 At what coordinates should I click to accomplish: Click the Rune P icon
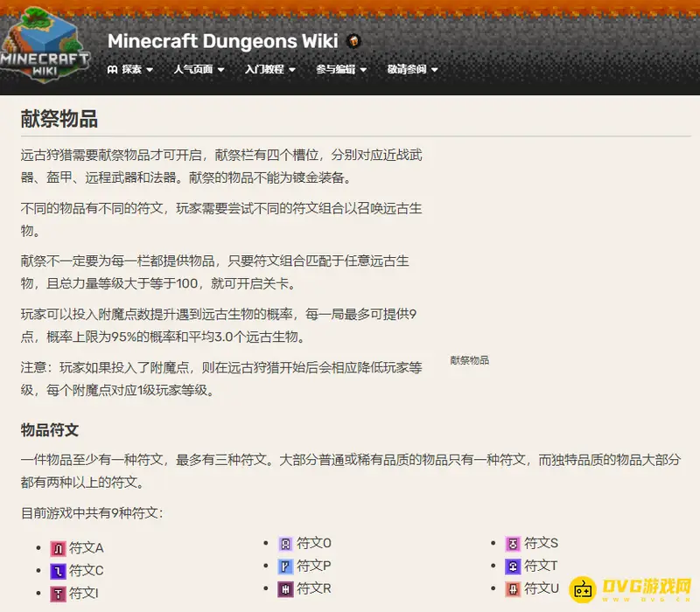click(x=285, y=566)
